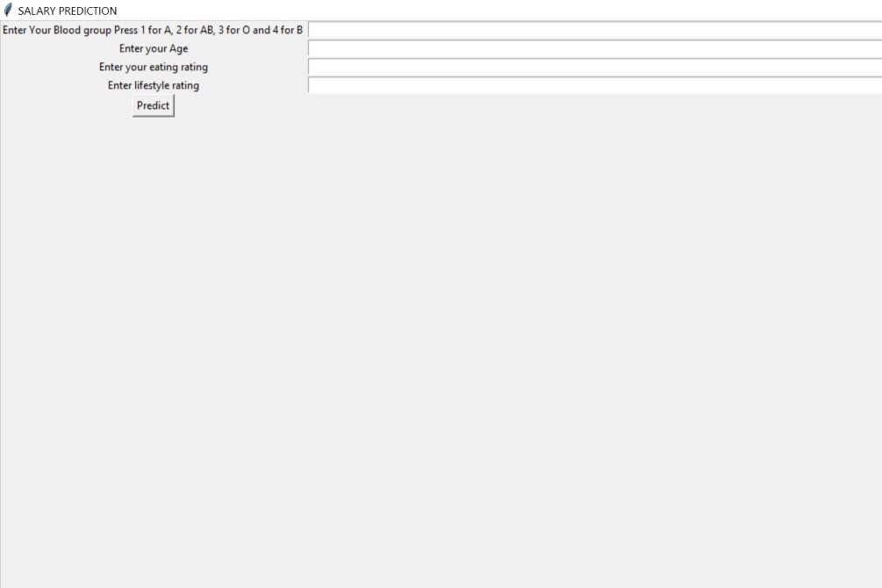Submit the form with the Predict button
Screen dimensions: 882x588
tap(153, 105)
